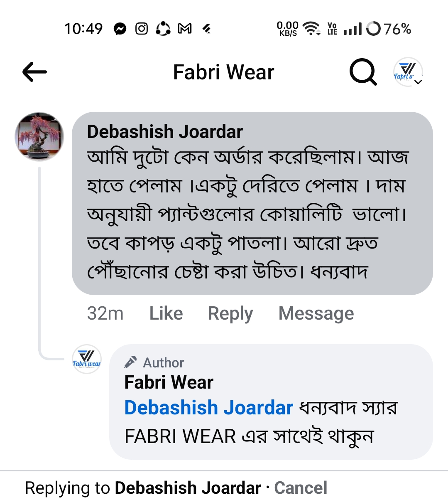
Task: Tap the Messenger notification icon
Action: point(120,29)
